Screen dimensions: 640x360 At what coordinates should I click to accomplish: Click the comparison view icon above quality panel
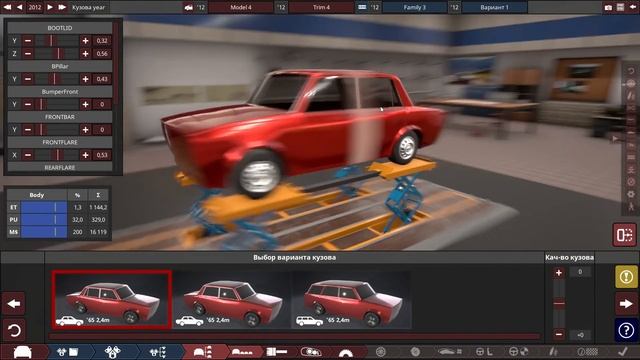(x=624, y=235)
